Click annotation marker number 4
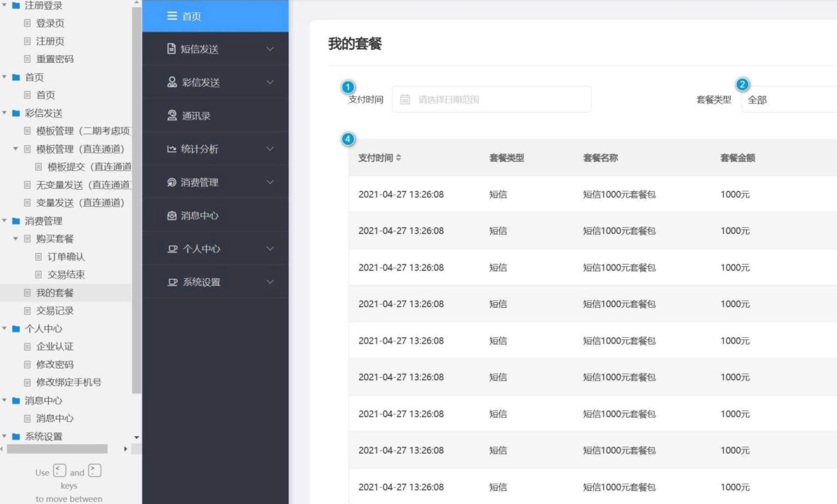The image size is (837, 504). (x=348, y=139)
